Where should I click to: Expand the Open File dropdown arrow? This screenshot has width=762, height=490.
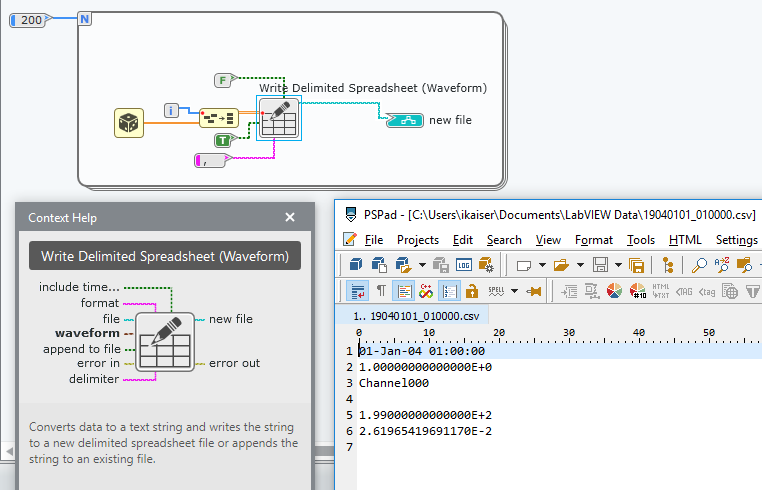(580, 265)
